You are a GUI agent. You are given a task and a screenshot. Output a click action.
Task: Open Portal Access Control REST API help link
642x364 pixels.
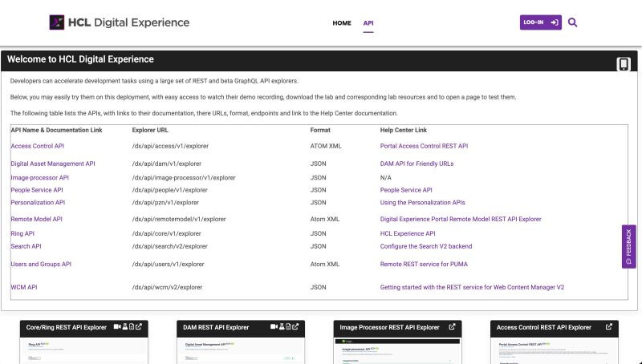tap(424, 146)
